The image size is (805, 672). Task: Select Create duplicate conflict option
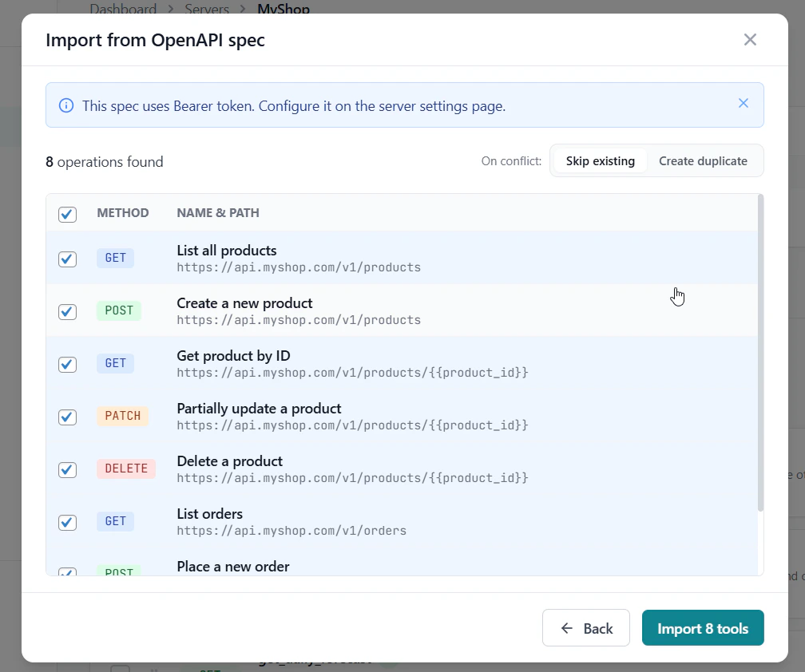click(703, 161)
